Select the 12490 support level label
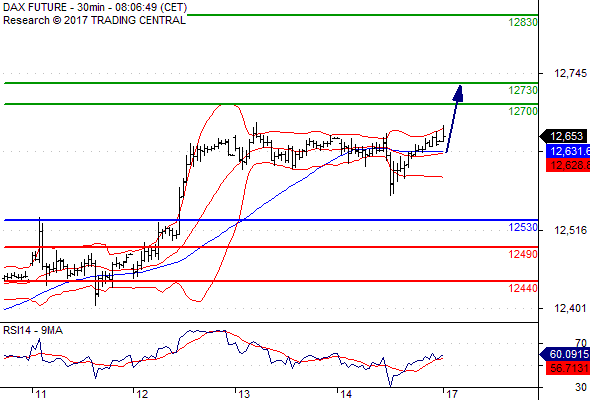The image size is (590, 400). [x=523, y=254]
